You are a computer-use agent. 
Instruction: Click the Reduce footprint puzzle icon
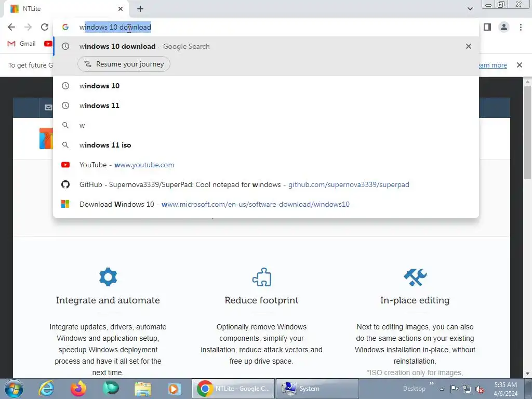(262, 277)
